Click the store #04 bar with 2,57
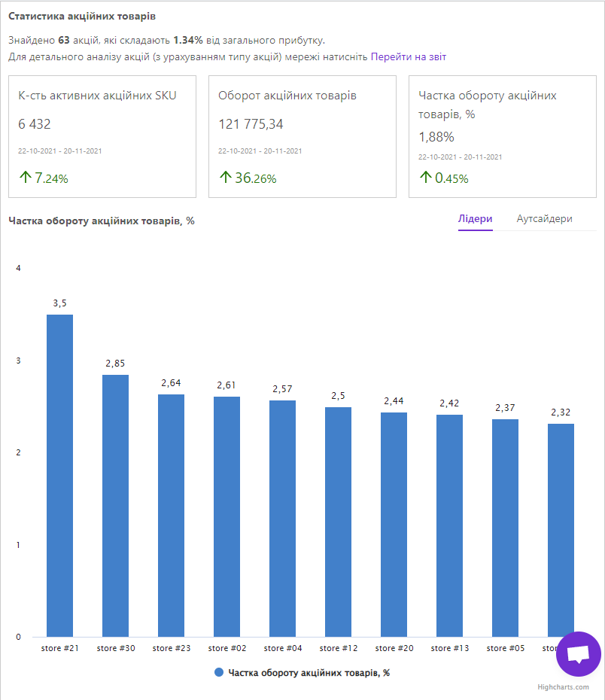The height and width of the screenshot is (700, 605). [282, 519]
